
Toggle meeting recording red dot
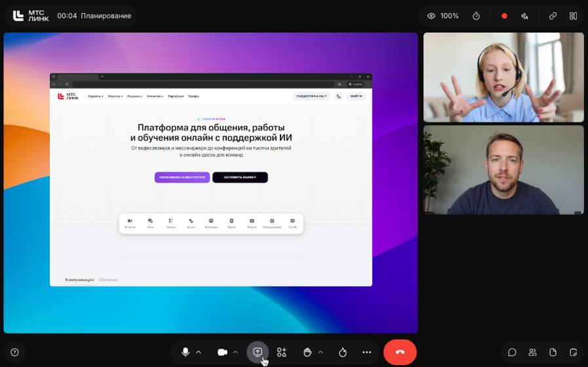504,16
